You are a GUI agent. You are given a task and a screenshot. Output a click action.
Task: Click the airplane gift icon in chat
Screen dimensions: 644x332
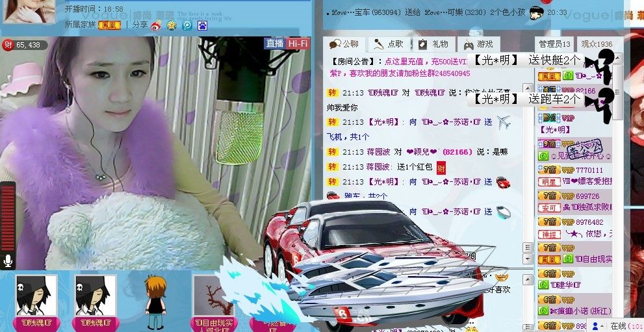coord(503,122)
